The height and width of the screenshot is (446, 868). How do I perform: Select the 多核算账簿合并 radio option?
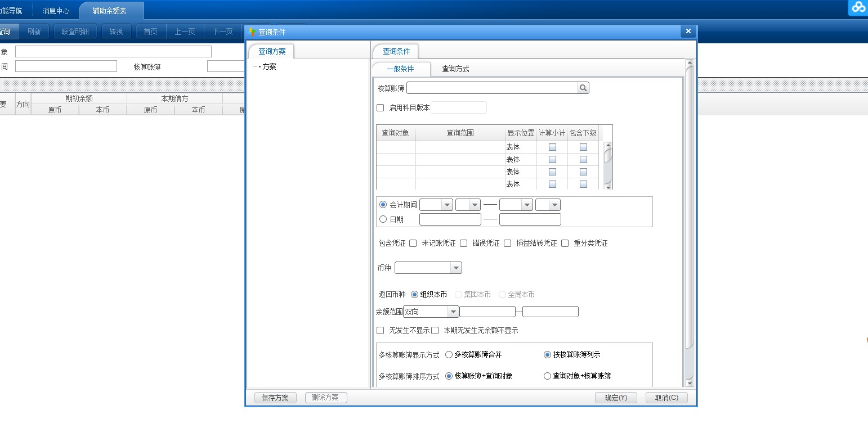[x=449, y=354]
